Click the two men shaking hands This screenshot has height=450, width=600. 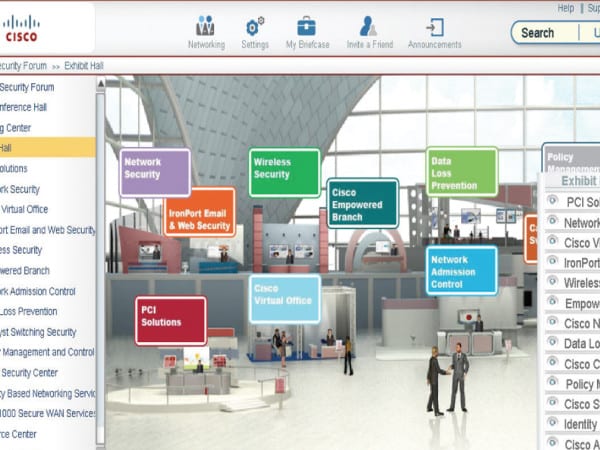pyautogui.click(x=448, y=379)
